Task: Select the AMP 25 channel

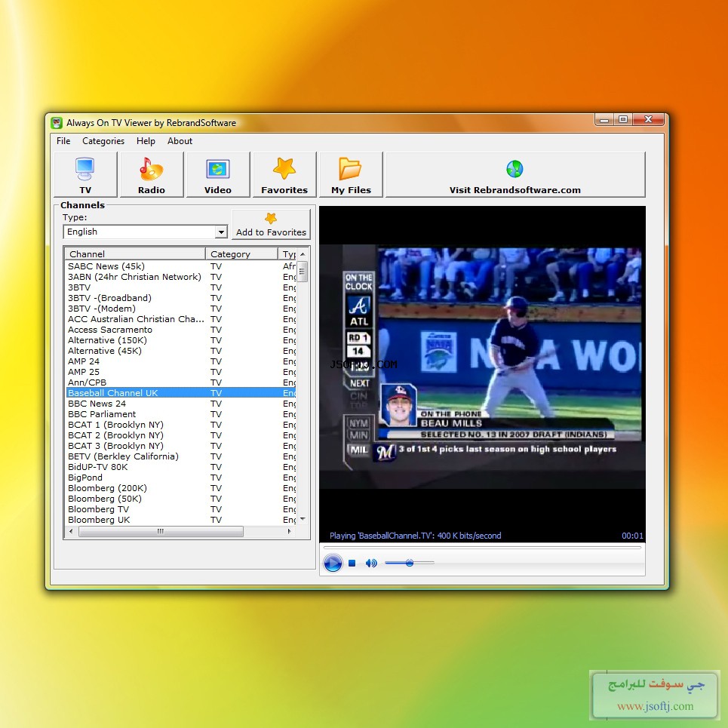Action: click(x=180, y=373)
